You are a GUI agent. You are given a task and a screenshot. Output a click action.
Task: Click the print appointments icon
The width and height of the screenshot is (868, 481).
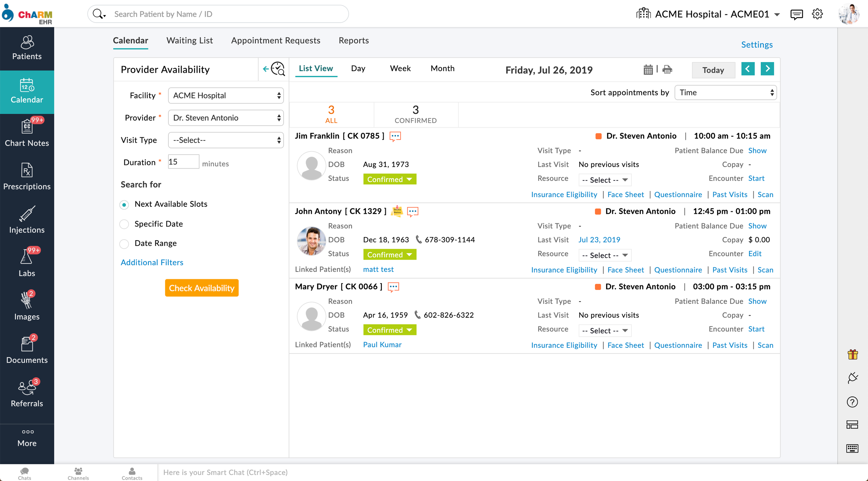tap(667, 70)
